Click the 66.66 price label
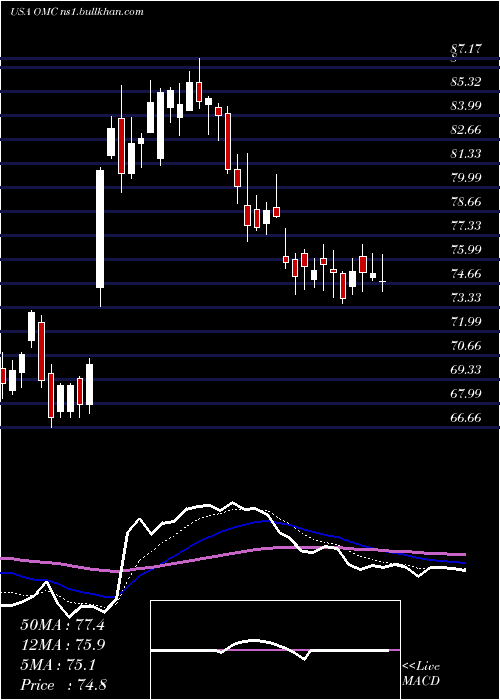This screenshot has width=500, height=700. 466,418
